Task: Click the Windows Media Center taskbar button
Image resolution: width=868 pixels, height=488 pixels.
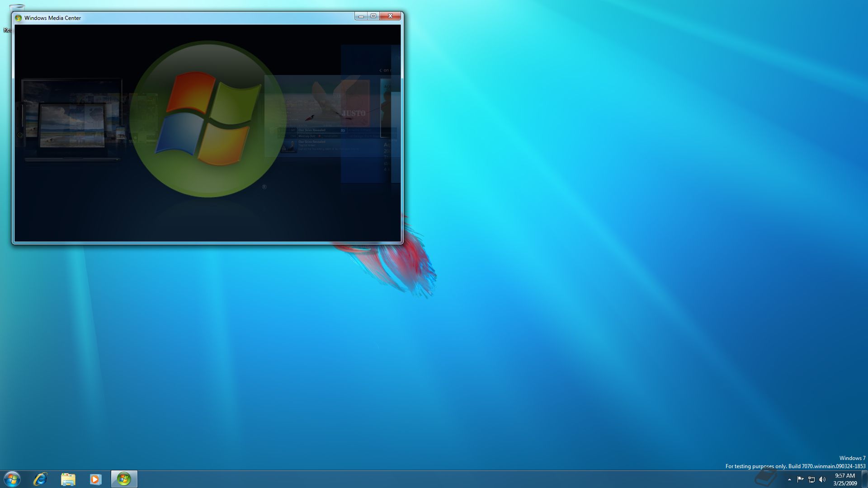Action: pyautogui.click(x=124, y=479)
